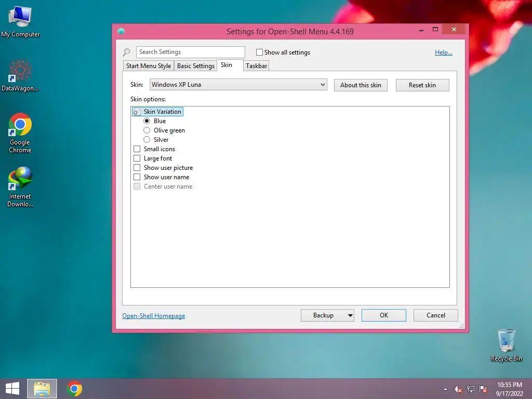Open the Help link
Screen dimensions: 532x399
pyautogui.click(x=444, y=52)
